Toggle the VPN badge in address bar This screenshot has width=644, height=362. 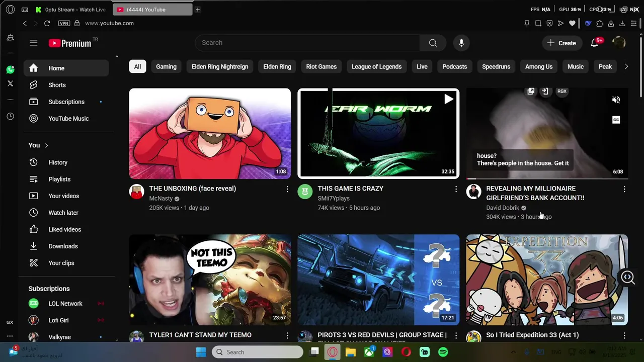click(64, 23)
